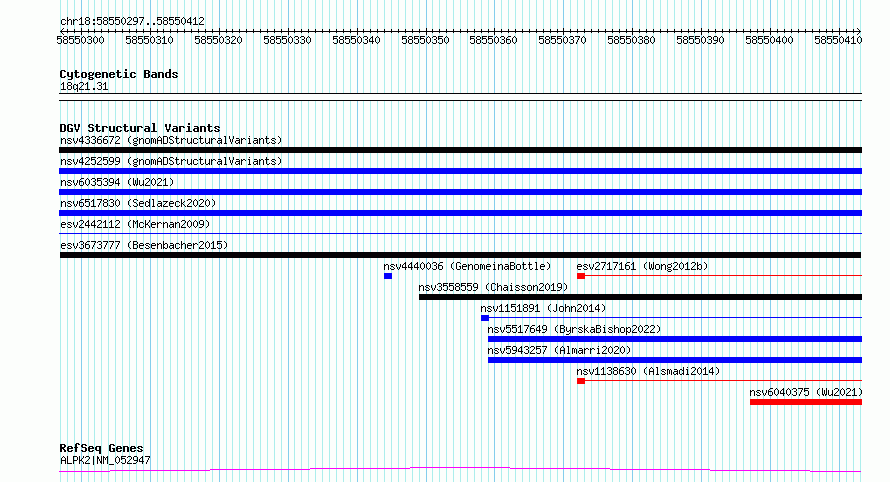
Task: Click ruler position 58550330
Action: [x=287, y=40]
